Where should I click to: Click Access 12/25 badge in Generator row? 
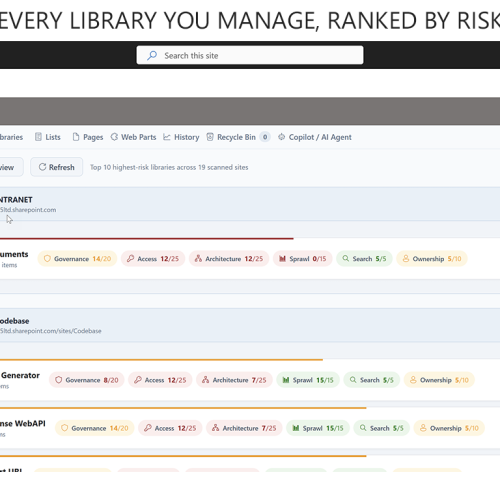(160, 380)
